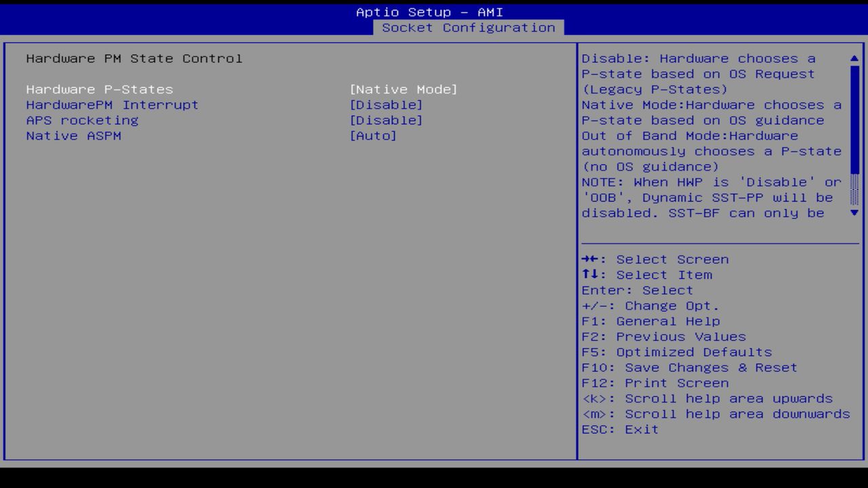Click the ESC Exit entry
The height and width of the screenshot is (488, 868).
point(619,429)
